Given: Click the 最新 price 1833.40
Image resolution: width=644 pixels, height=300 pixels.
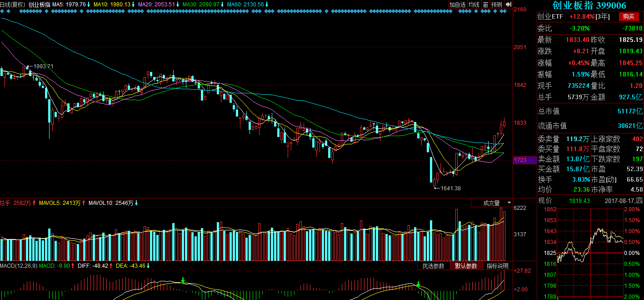Looking at the screenshot, I should coord(578,40).
